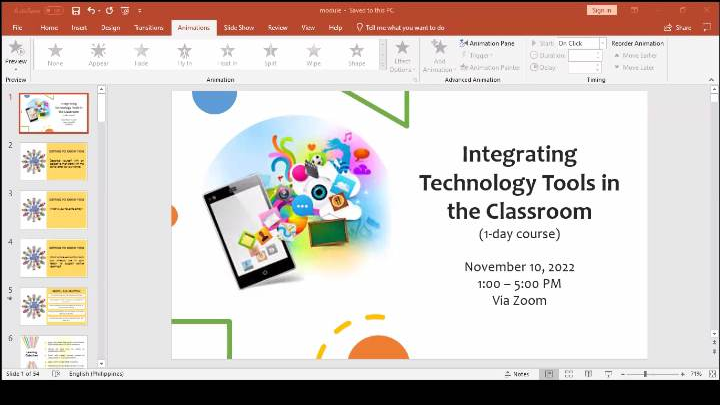Apply the Fade animation effect
This screenshot has height=405, width=720.
(141, 54)
